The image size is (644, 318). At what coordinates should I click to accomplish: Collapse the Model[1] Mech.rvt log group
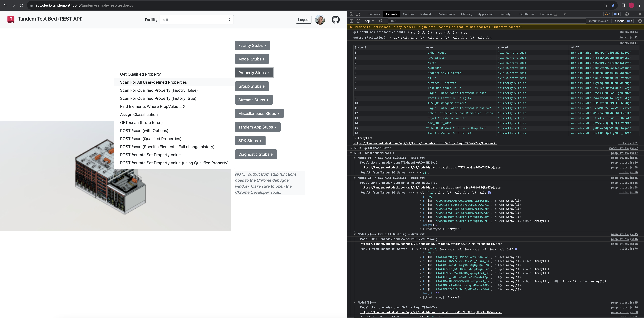pyautogui.click(x=355, y=178)
